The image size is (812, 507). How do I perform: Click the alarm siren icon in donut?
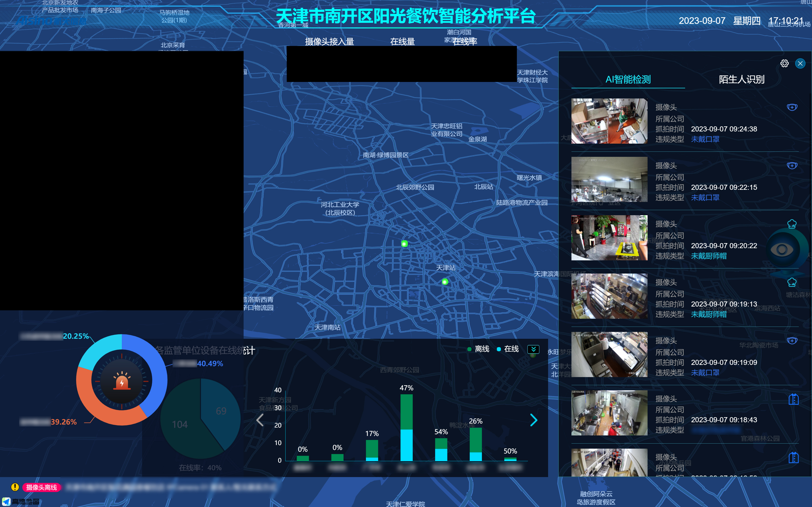[122, 381]
